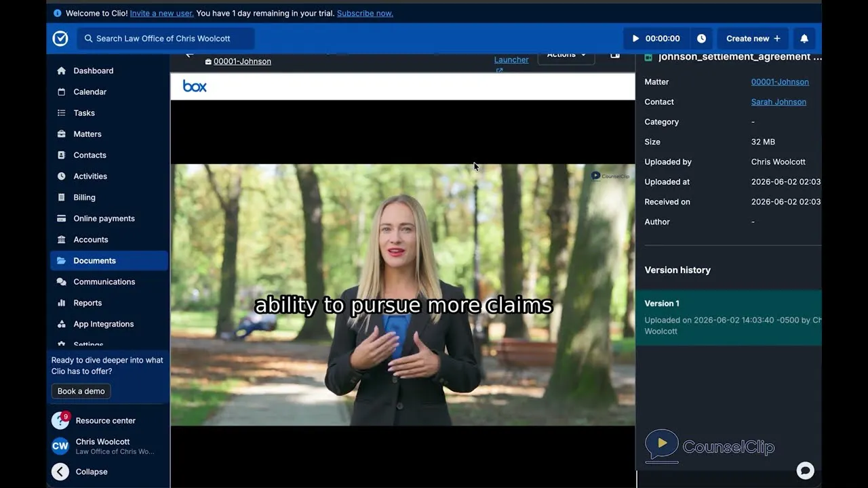Click the box logo in preview
Image resolution: width=868 pixels, height=488 pixels.
[195, 86]
